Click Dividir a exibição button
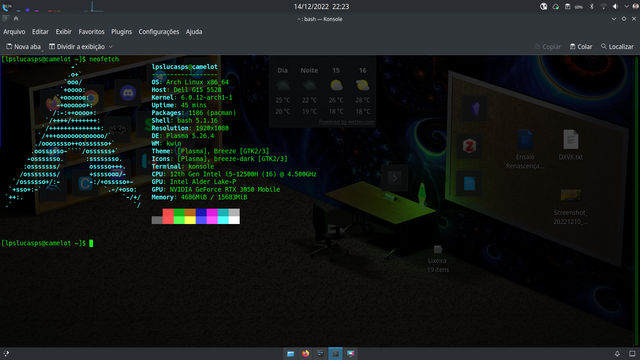Screen dimensions: 640x360 coord(77,47)
